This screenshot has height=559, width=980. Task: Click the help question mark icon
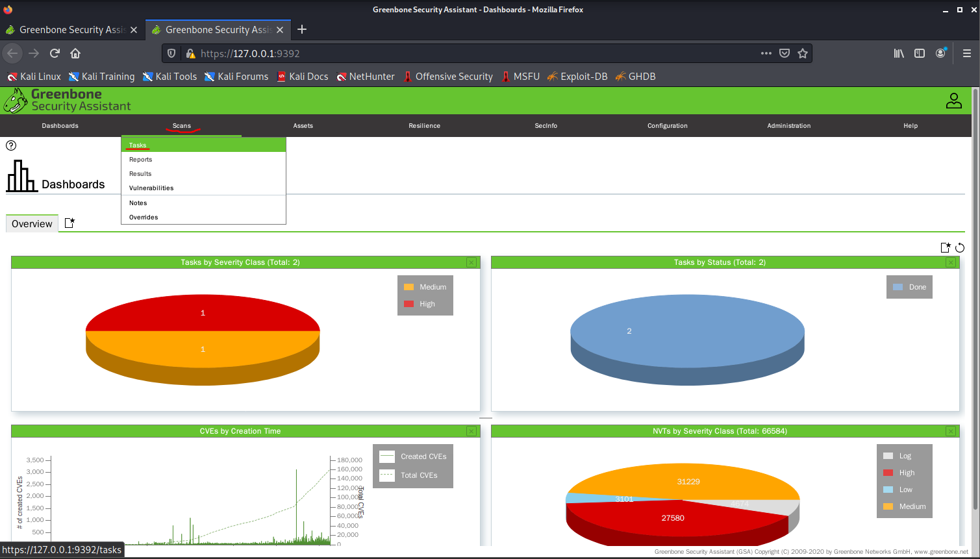pyautogui.click(x=11, y=145)
